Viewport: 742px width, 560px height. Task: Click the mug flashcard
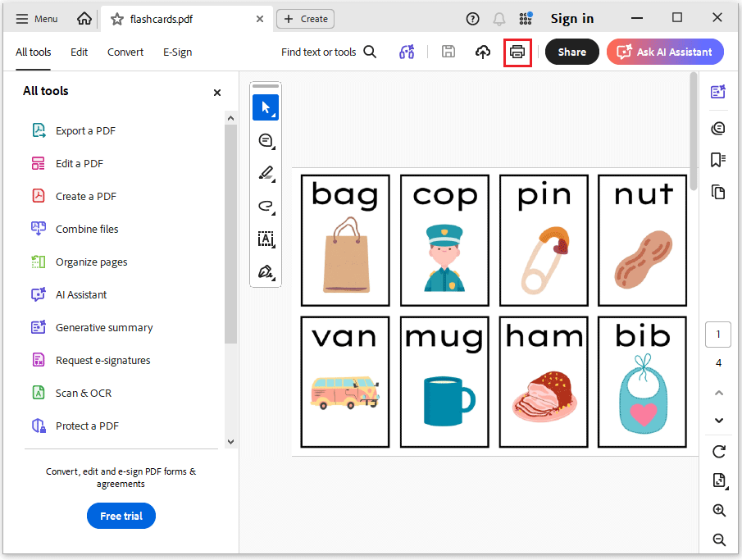tap(444, 382)
